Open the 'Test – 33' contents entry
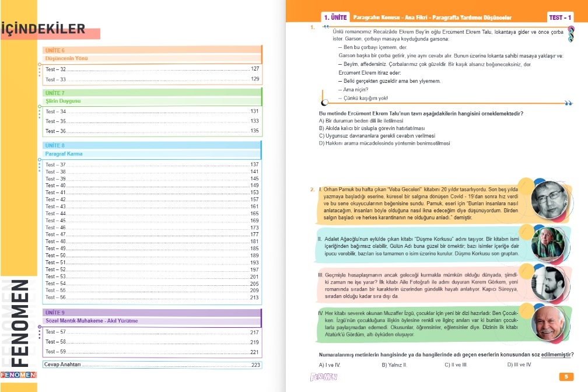The image size is (588, 392). [152, 79]
